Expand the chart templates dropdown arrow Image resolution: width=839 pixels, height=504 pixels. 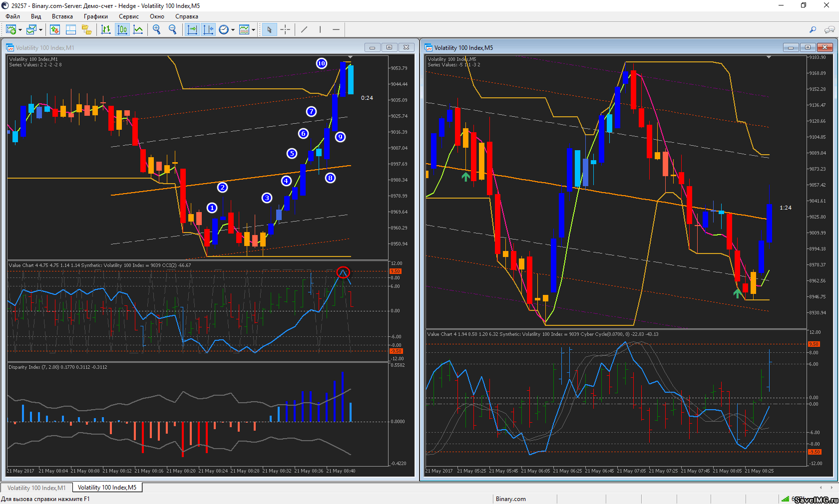[x=253, y=30]
